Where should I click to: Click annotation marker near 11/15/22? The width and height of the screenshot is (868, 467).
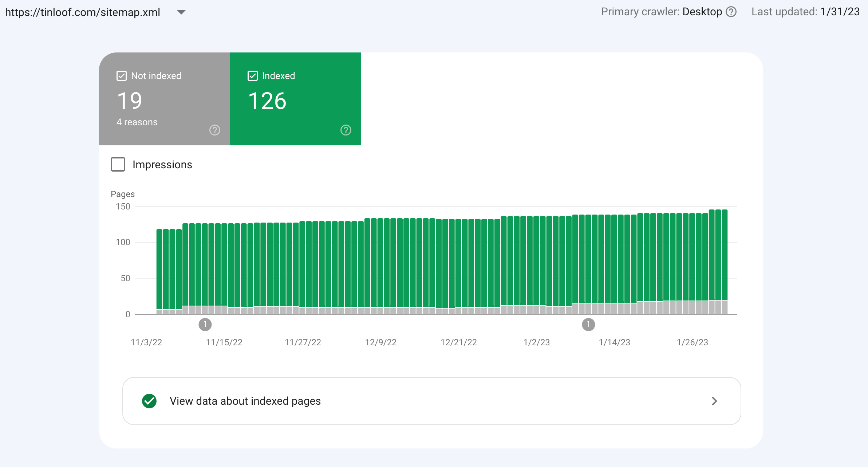[205, 324]
